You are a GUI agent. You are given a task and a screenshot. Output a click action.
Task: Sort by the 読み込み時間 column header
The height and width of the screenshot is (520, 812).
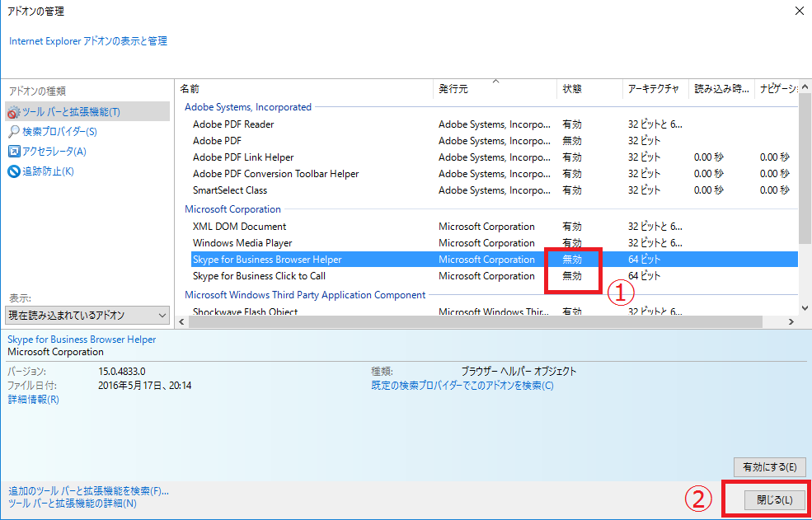(x=721, y=89)
